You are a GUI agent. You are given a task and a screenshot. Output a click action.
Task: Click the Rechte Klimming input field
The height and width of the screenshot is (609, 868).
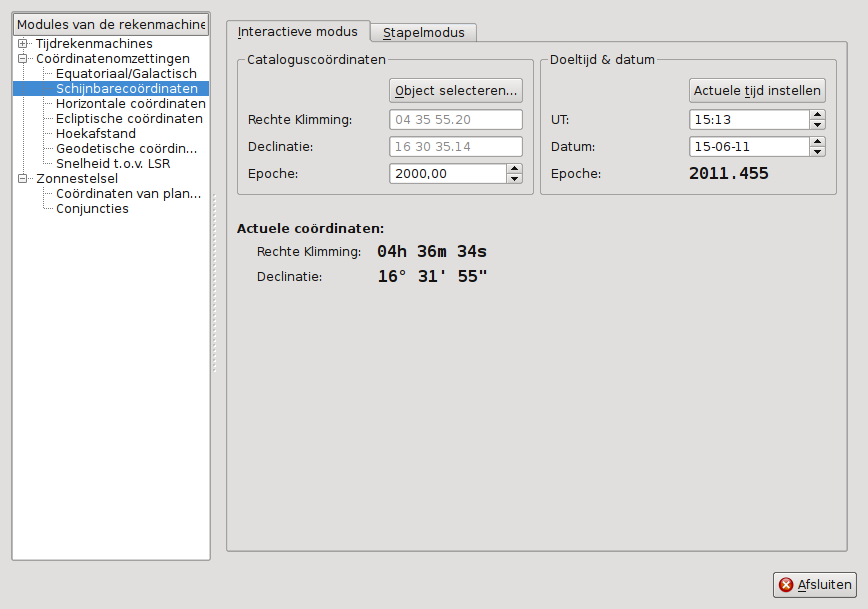[x=458, y=120]
